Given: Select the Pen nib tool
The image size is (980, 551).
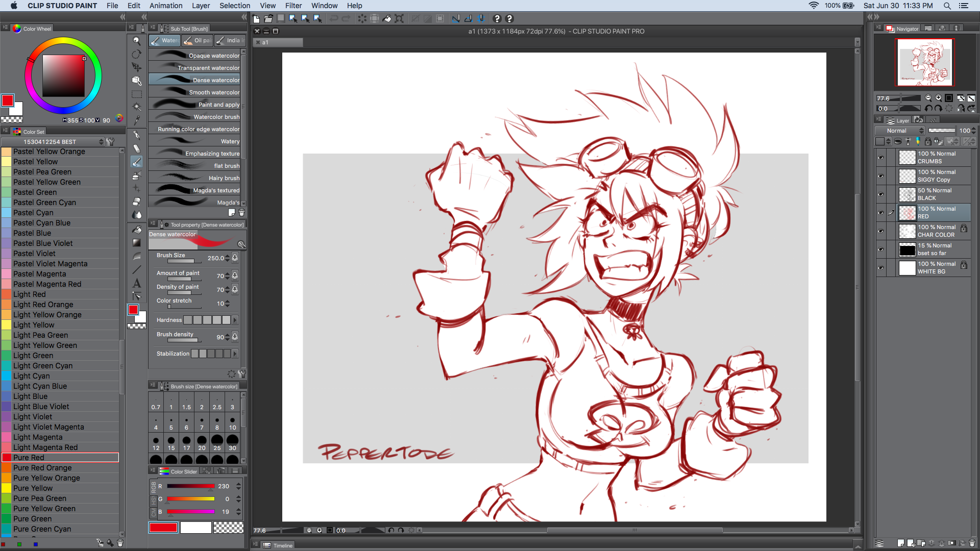Looking at the screenshot, I should (136, 135).
